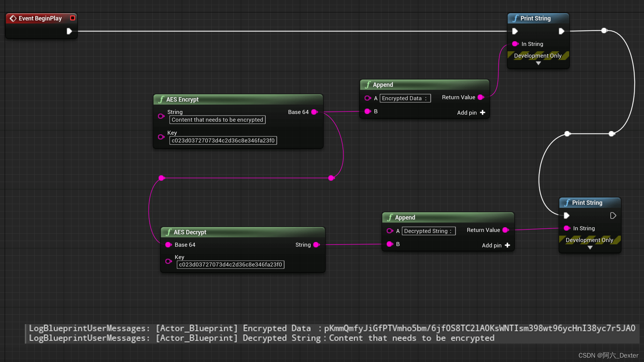Click the function icon on AES Encrypt header
Screen dimensions: 644x362
(x=161, y=99)
